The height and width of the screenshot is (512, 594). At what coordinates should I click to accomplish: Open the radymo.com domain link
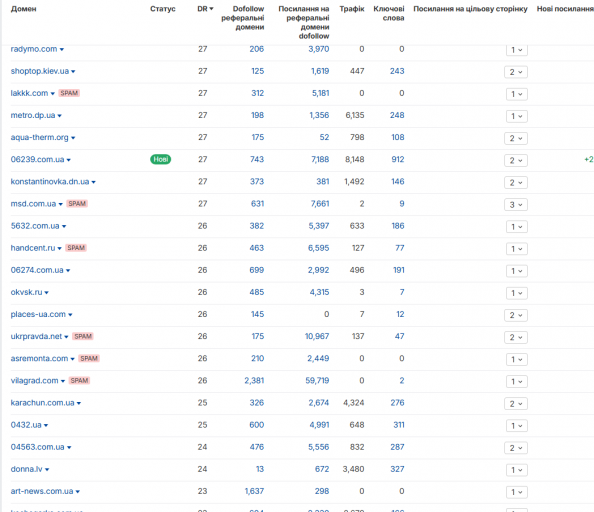tap(34, 49)
